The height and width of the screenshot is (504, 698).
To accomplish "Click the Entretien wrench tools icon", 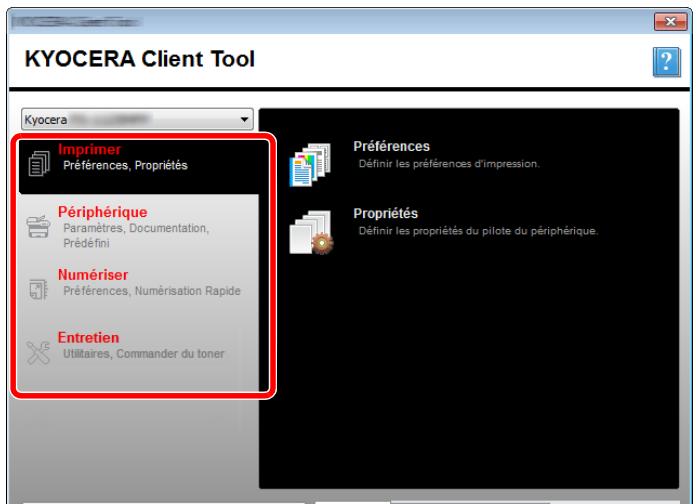I will [x=38, y=353].
